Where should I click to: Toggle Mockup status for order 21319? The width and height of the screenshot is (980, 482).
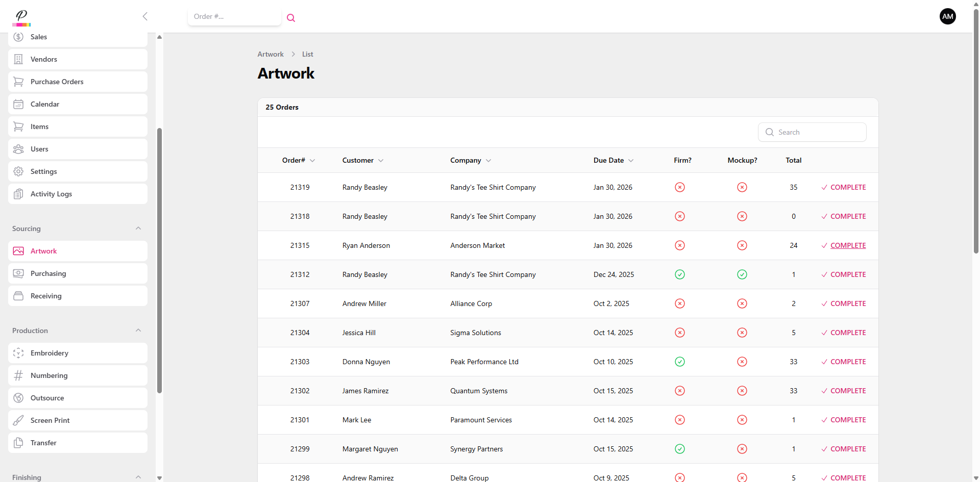(x=742, y=187)
